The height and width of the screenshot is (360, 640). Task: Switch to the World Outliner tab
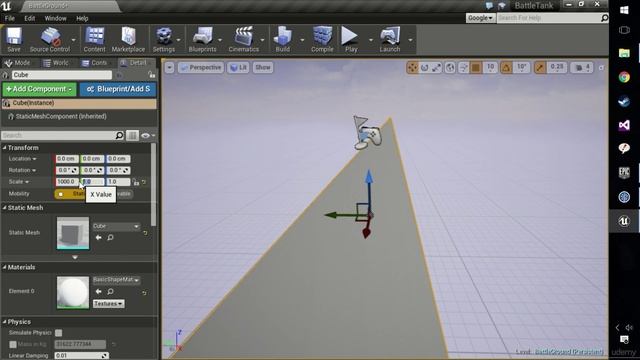coord(56,63)
